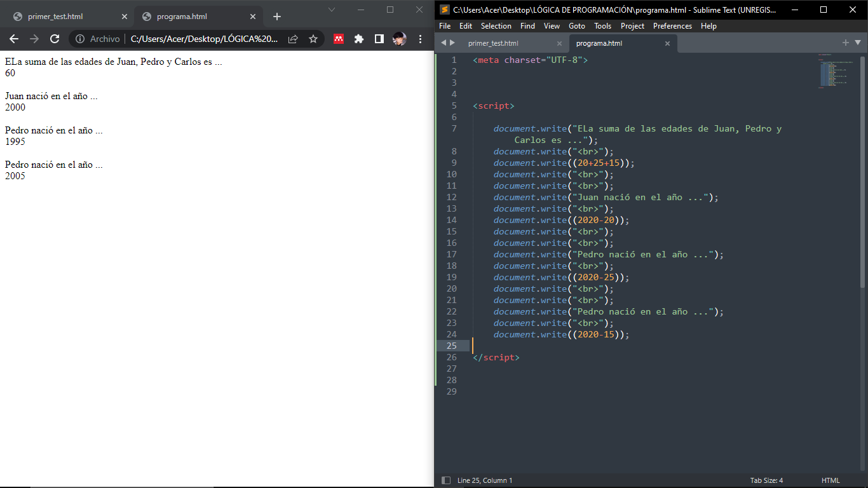
Task: Click Sublime next tab arrow
Action: coord(452,43)
